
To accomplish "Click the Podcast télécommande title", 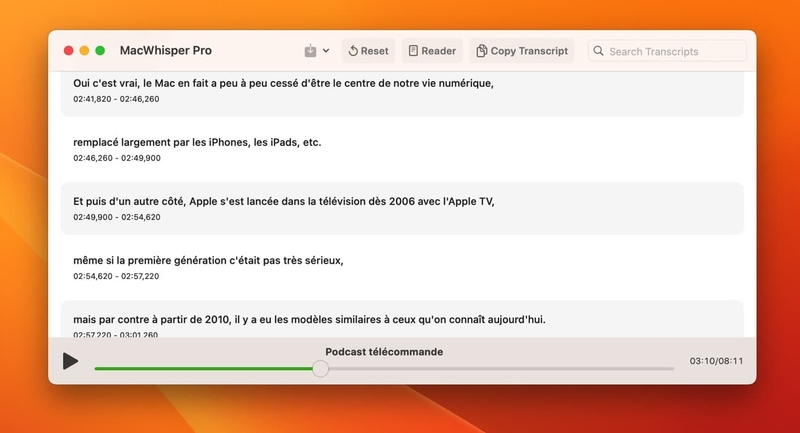I will 384,352.
